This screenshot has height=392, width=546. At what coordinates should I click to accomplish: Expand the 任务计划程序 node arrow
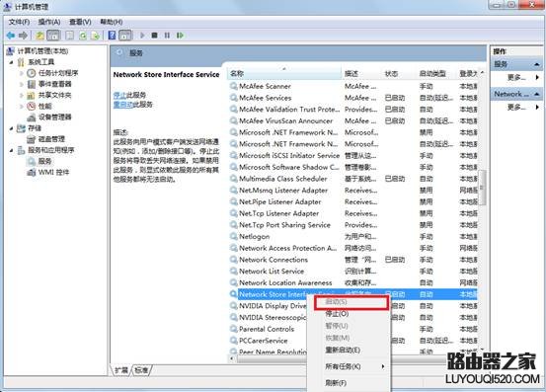point(22,73)
